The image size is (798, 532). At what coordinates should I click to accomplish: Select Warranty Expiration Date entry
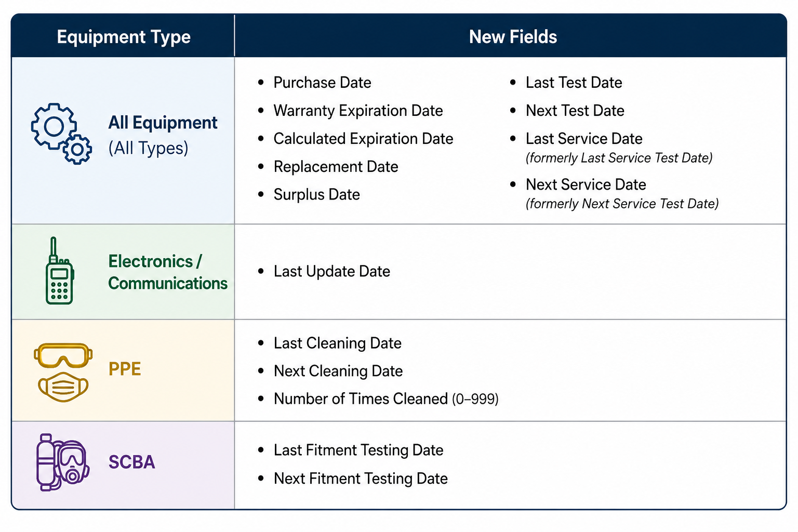[358, 111]
